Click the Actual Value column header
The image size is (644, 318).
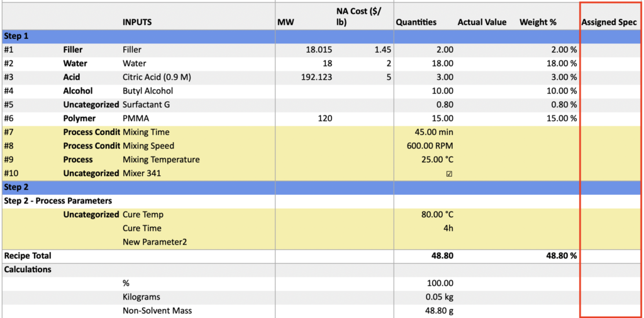[482, 22]
